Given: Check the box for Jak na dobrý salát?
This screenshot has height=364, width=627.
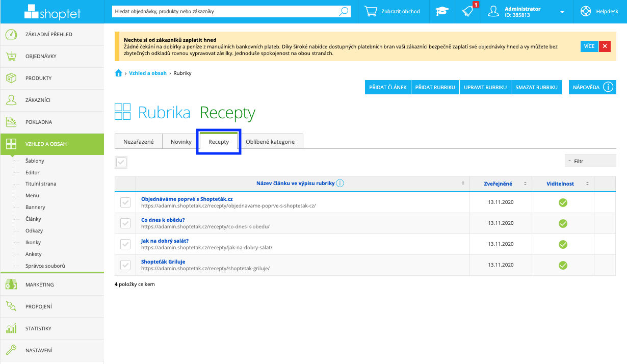Looking at the screenshot, I should [125, 244].
